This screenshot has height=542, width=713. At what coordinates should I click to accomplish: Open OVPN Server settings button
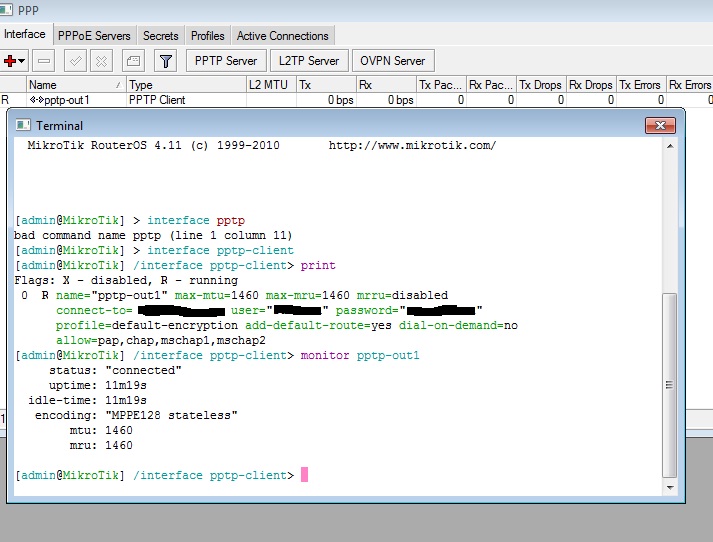click(x=393, y=60)
